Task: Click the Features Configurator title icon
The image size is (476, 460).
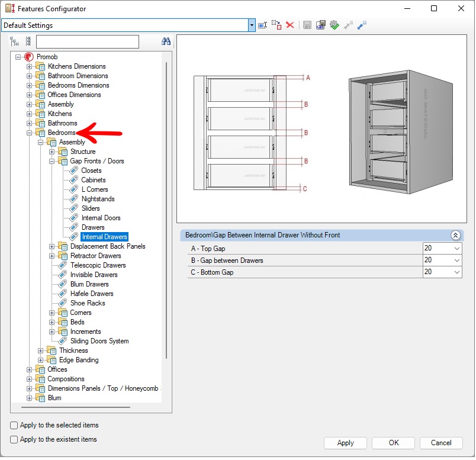Action: click(x=10, y=8)
